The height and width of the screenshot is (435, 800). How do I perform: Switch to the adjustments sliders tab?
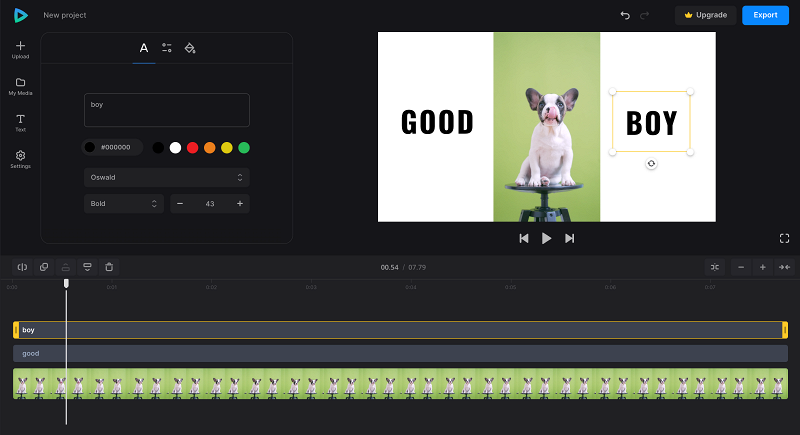[x=167, y=48]
